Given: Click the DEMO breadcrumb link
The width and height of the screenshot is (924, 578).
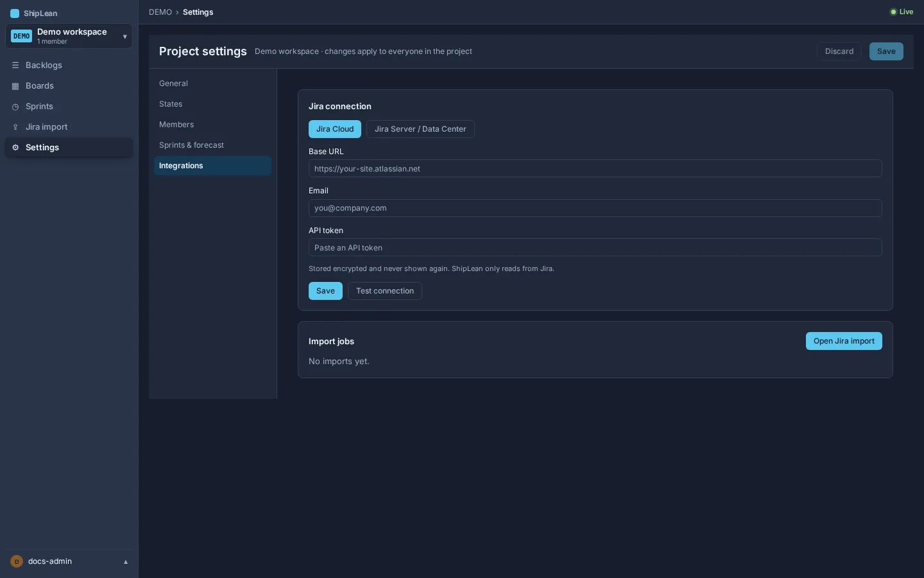Looking at the screenshot, I should point(160,12).
